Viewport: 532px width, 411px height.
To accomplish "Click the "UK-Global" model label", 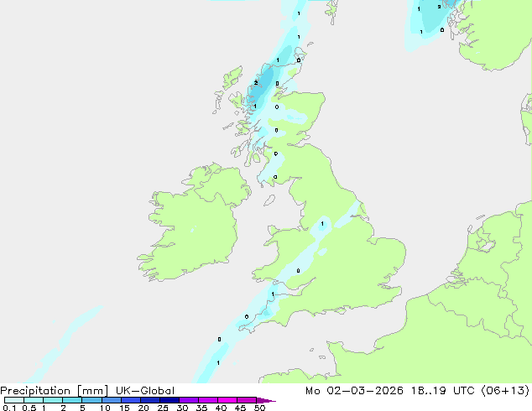I will pyautogui.click(x=145, y=391).
